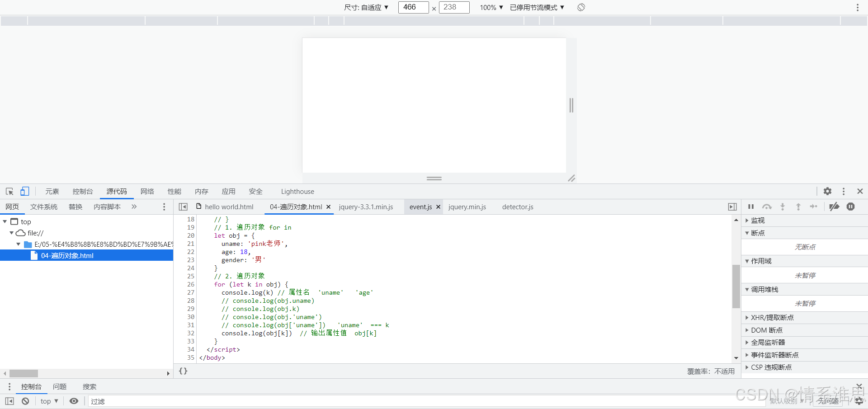Click the viewport width input field

[x=413, y=7]
